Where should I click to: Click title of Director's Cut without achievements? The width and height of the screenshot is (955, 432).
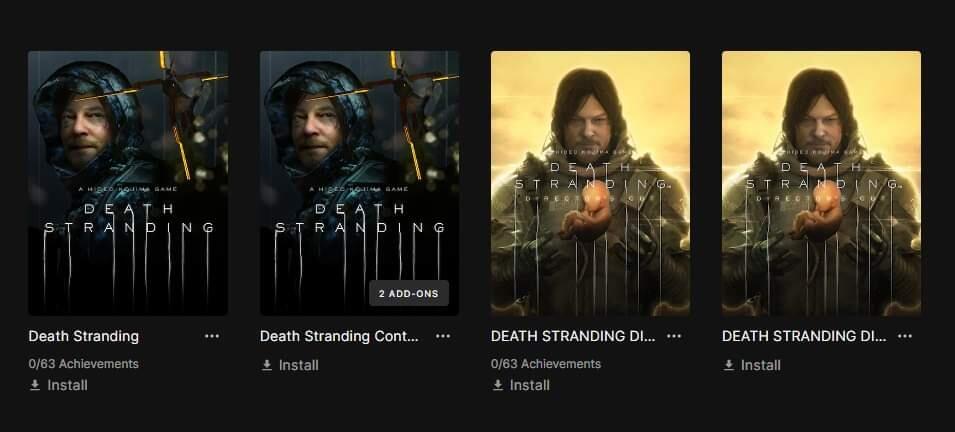pos(804,336)
